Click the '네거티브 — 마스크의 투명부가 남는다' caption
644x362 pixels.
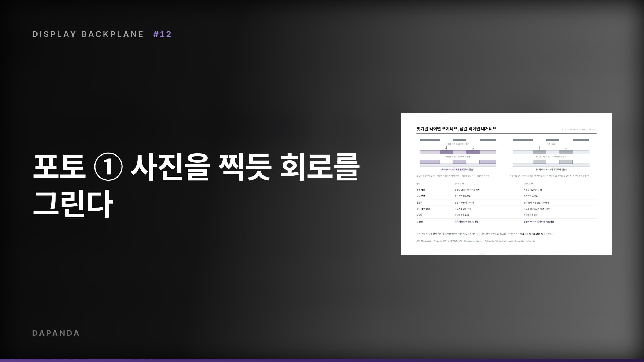[x=551, y=169]
